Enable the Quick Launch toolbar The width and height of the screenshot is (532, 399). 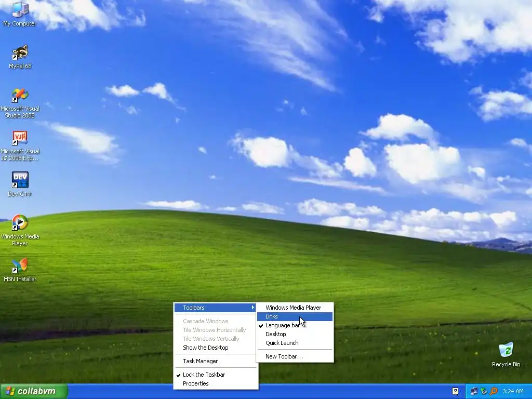[295, 343]
